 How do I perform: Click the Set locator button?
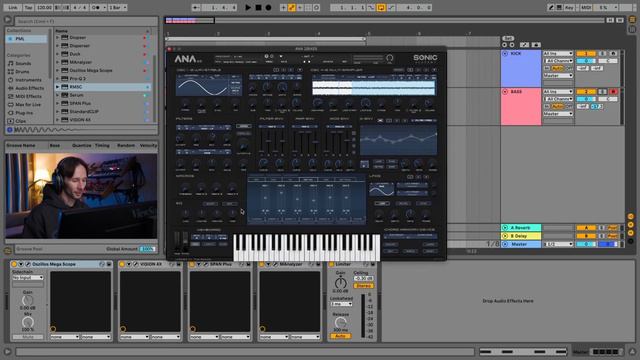[508, 38]
